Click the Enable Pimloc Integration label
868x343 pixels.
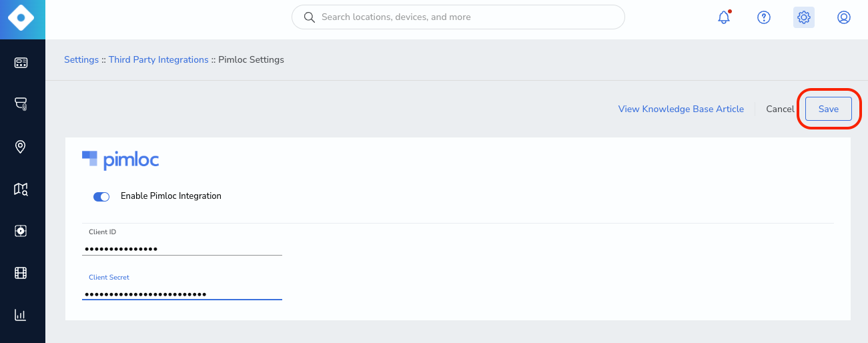(171, 196)
